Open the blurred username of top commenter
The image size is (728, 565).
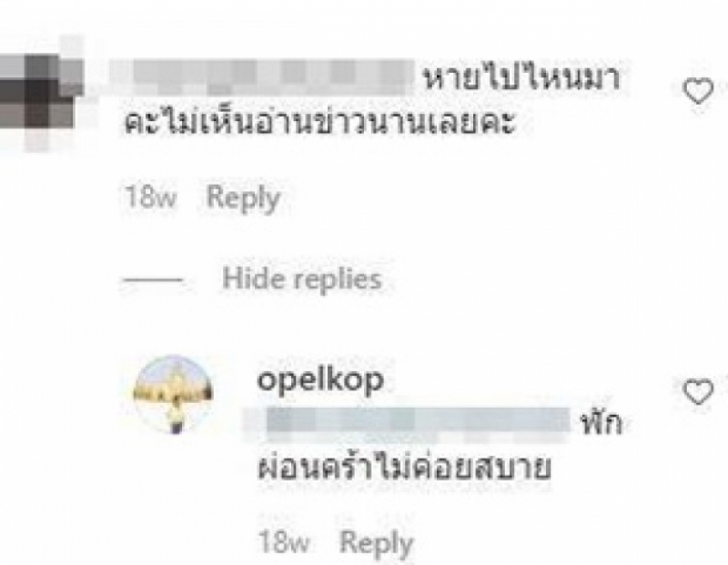(262, 77)
